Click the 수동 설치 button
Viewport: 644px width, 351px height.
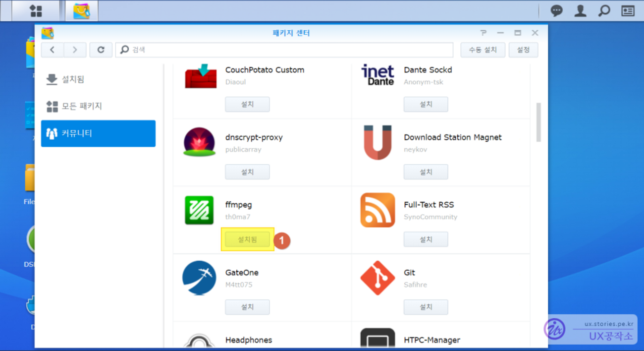(483, 50)
